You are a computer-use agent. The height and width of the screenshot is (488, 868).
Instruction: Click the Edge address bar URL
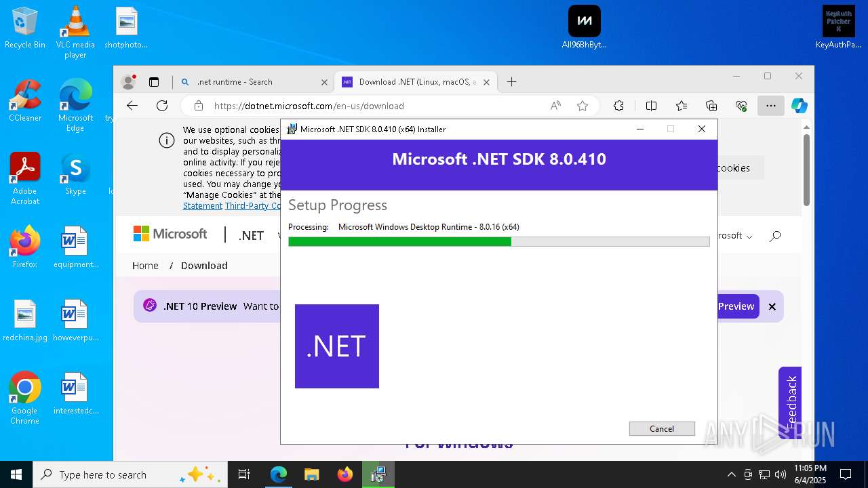point(309,106)
